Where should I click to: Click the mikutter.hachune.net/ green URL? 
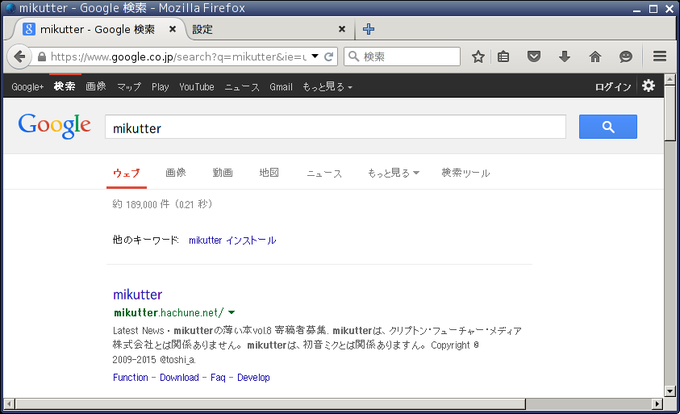[x=169, y=313]
